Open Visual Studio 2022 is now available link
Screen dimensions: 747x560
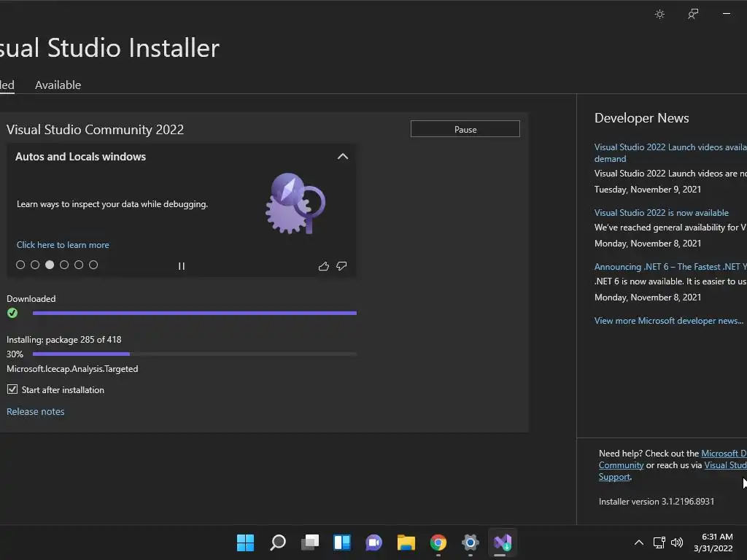tap(661, 213)
